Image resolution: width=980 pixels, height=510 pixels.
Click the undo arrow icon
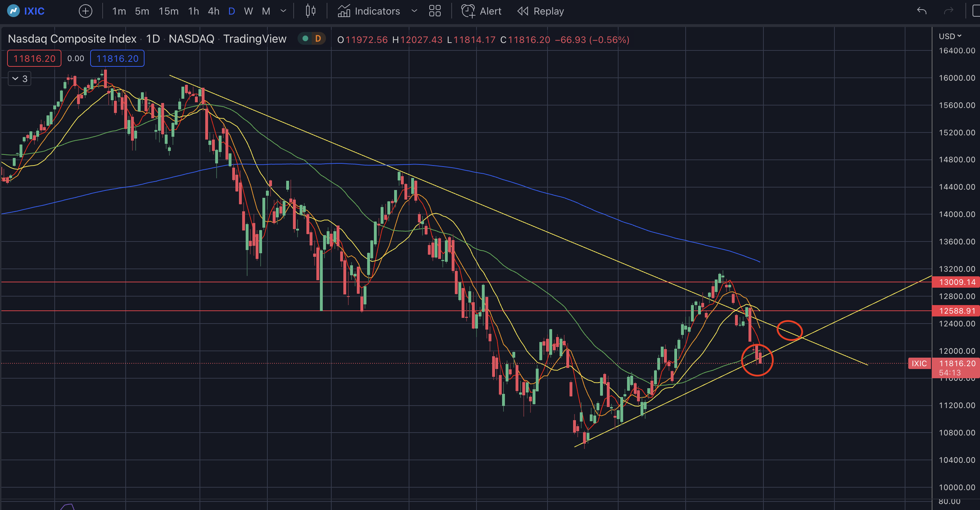point(921,11)
